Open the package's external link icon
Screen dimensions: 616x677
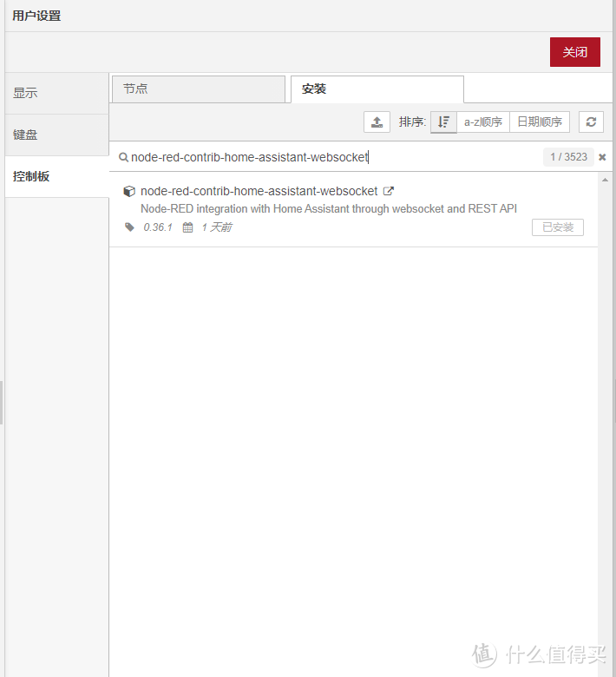[389, 191]
